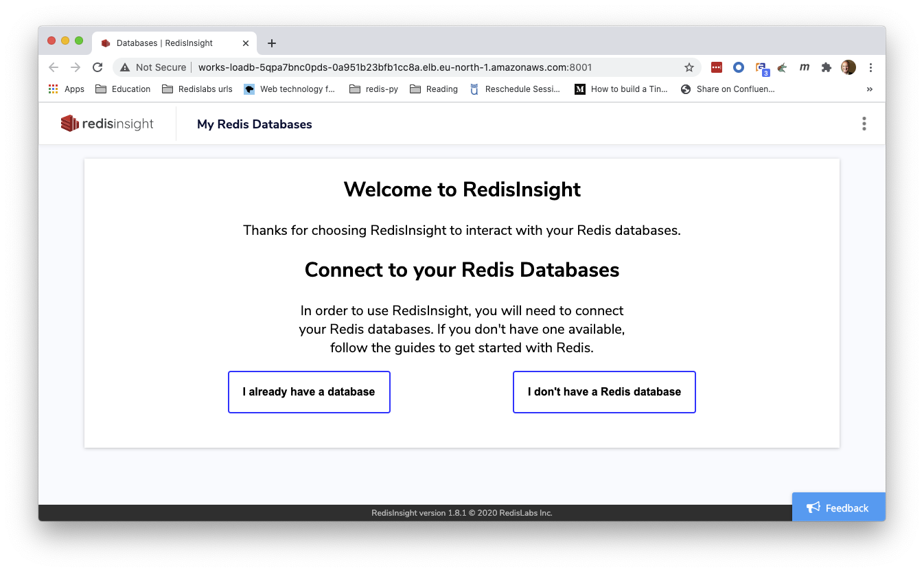Open the three-dot menu in RedisInsight header

pos(864,124)
